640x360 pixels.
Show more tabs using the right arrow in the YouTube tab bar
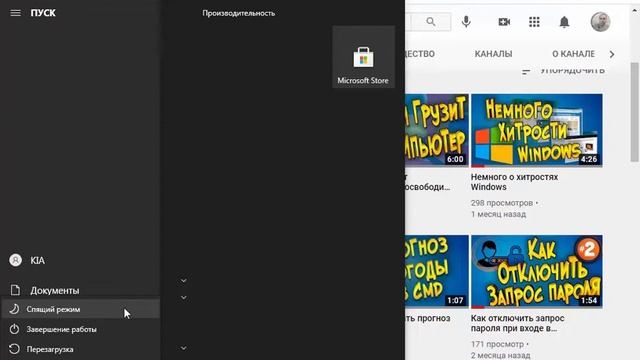coord(611,54)
